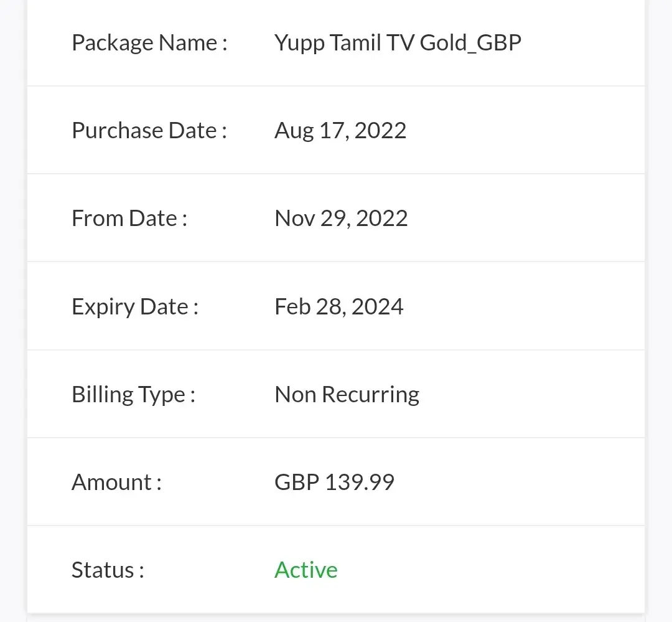Select the Non Recurring billing value
Screen dimensions: 672x622
tap(347, 395)
